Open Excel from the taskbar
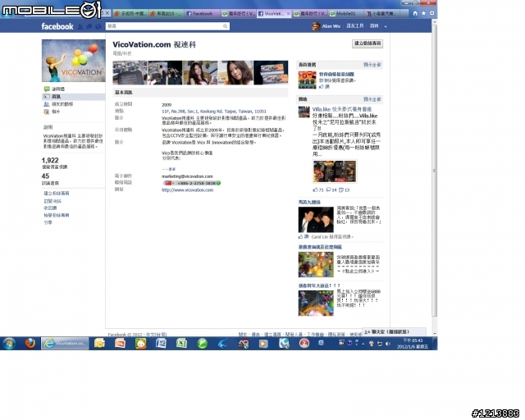The width and height of the screenshot is (525, 420). 181,344
